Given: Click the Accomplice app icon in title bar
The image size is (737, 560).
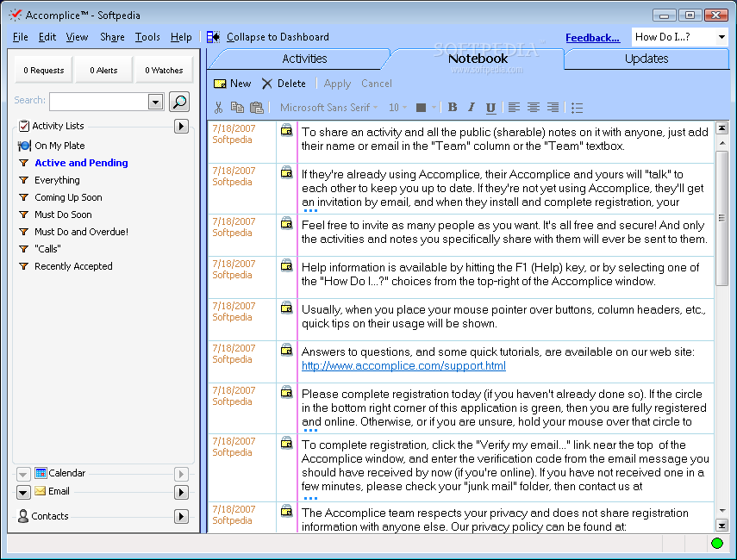Looking at the screenshot, I should click(x=15, y=15).
